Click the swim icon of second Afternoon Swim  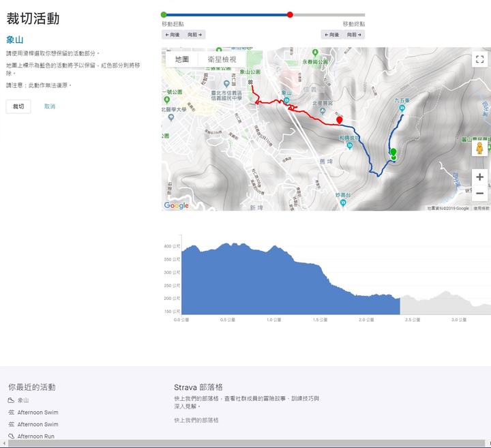tap(12, 424)
